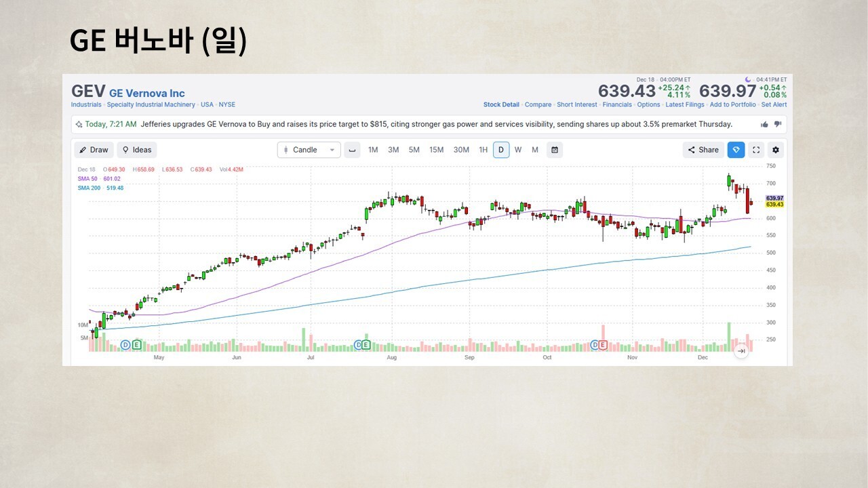This screenshot has height=488, width=868.
Task: Open the Compare link
Action: click(538, 105)
